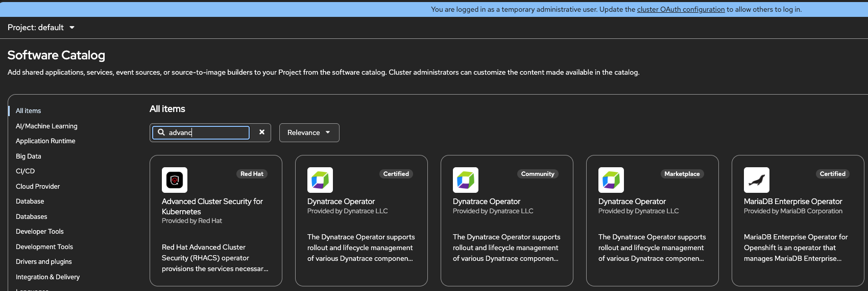
Task: Open Advanced Cluster Security for Kubernetes title
Action: 212,207
